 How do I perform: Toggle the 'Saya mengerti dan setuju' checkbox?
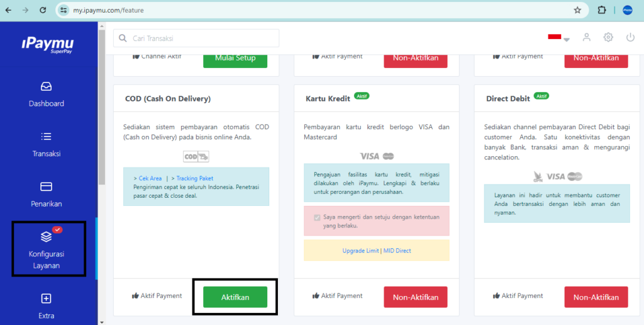[x=317, y=217]
